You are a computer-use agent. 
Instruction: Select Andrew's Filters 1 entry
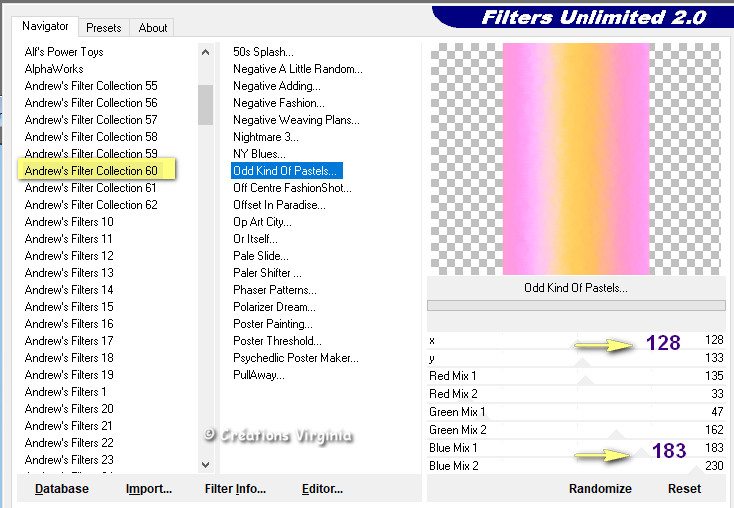point(66,392)
